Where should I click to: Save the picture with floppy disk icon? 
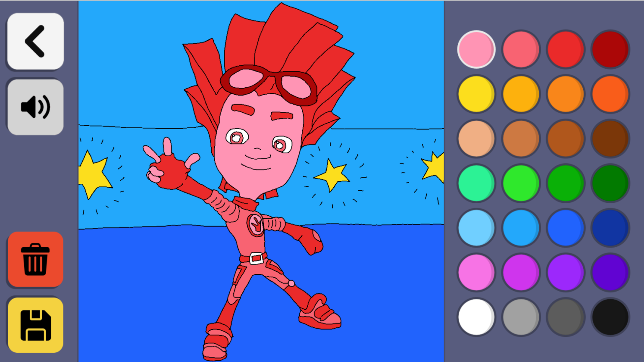tap(35, 325)
